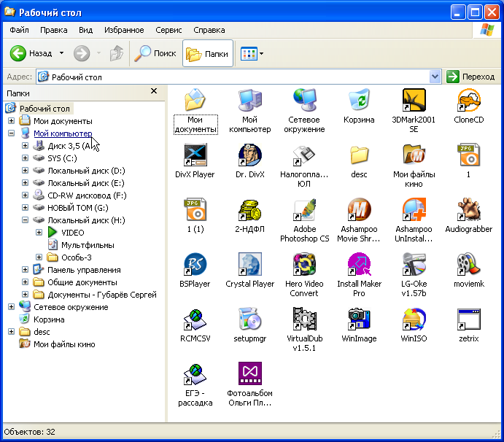Click the WinISO shortcut icon
The image size is (504, 442).
point(414,319)
